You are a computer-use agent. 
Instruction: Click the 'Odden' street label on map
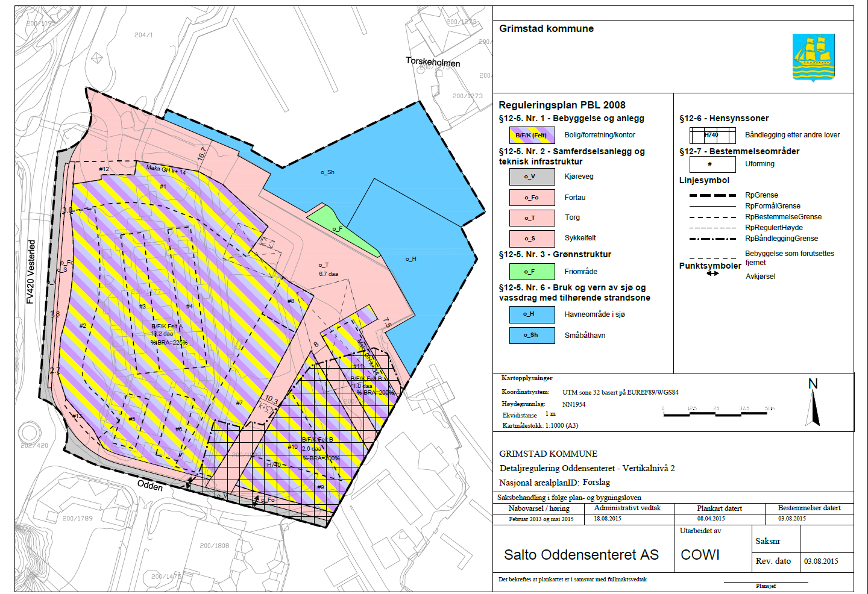click(150, 486)
